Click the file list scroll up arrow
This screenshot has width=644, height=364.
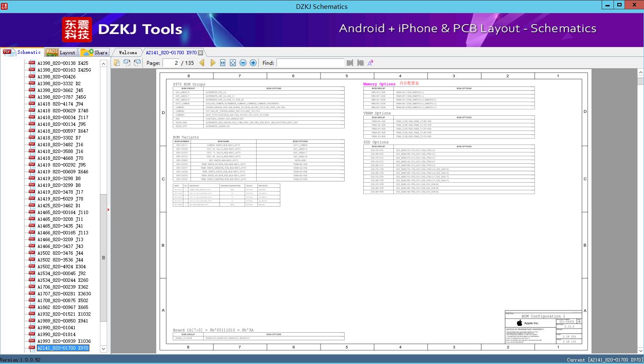[x=103, y=64]
